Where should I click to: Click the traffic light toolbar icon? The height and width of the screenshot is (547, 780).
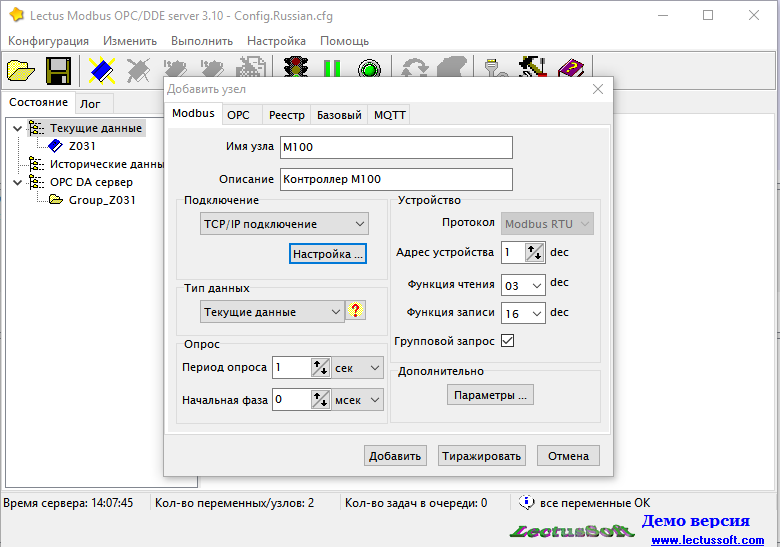295,70
